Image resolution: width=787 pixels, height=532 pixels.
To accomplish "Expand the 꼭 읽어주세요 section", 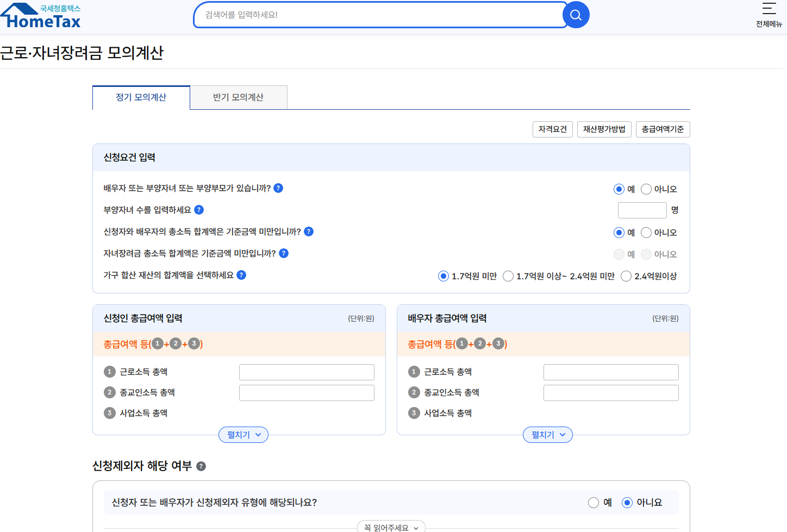I will [x=391, y=527].
